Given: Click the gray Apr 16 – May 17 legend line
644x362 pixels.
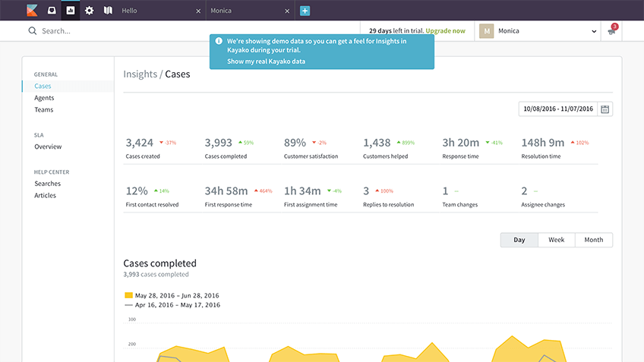Looking at the screenshot, I should coord(128,305).
